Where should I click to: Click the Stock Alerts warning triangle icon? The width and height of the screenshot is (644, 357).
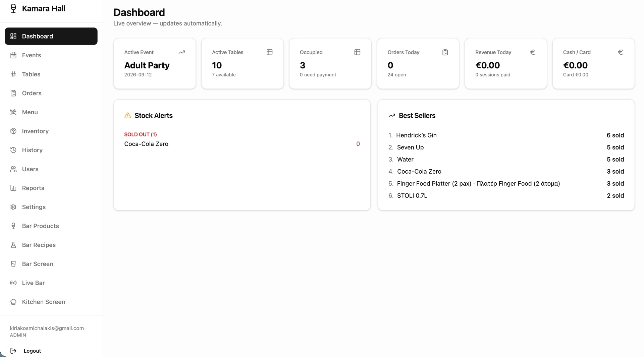128,115
